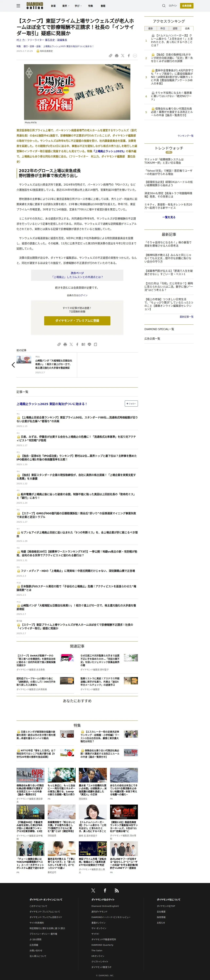Expand the 学び navigation dropdown
The image size is (210, 980).
pyautogui.click(x=78, y=6)
